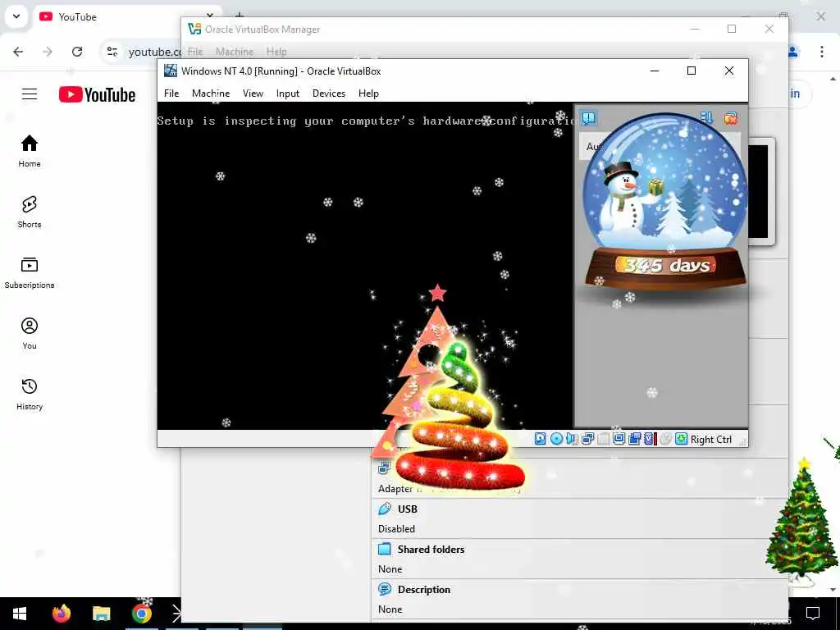Open the Windows notification center icon
Screen dimensions: 840x630
click(x=813, y=614)
